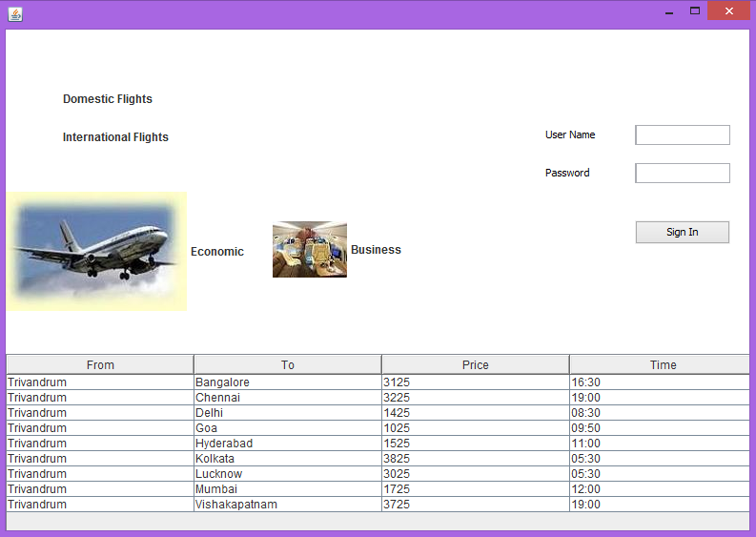Select the Mumbai destination cell
The width and height of the screenshot is (756, 537).
pos(288,489)
